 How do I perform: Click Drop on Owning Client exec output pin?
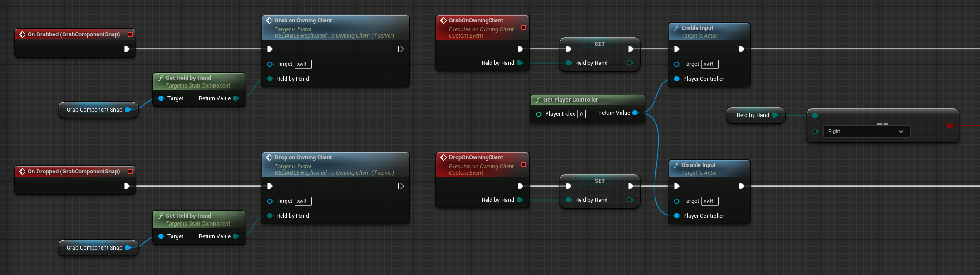pyautogui.click(x=400, y=186)
